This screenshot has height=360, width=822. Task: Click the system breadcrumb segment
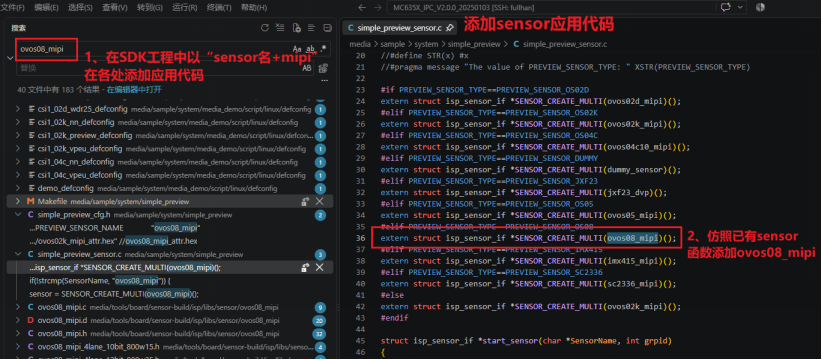426,45
